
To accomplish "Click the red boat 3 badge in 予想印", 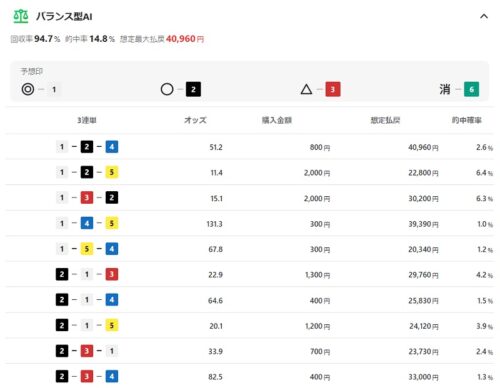I will pyautogui.click(x=333, y=89).
